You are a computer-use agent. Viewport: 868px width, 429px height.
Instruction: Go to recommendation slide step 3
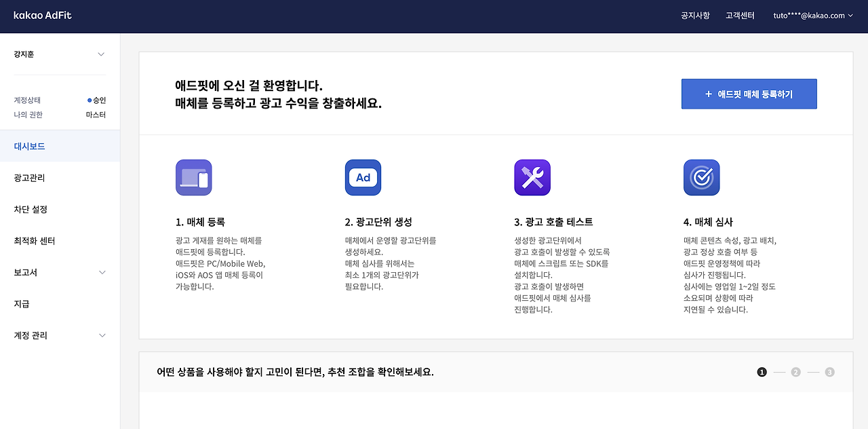829,372
